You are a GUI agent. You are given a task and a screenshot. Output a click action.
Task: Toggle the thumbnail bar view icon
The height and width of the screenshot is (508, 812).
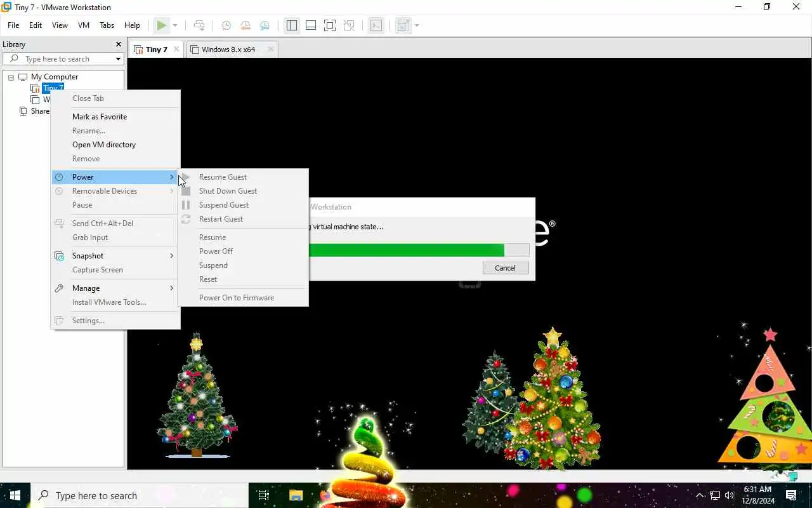pos(311,25)
